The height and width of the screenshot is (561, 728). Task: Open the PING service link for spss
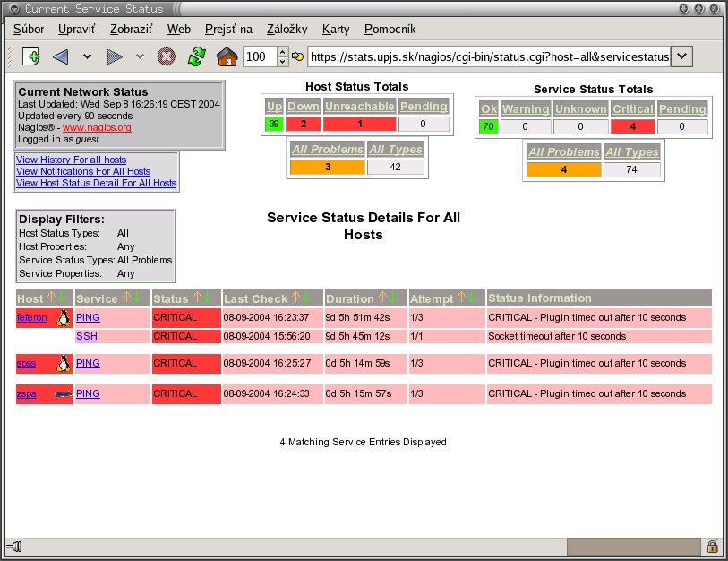[89, 364]
